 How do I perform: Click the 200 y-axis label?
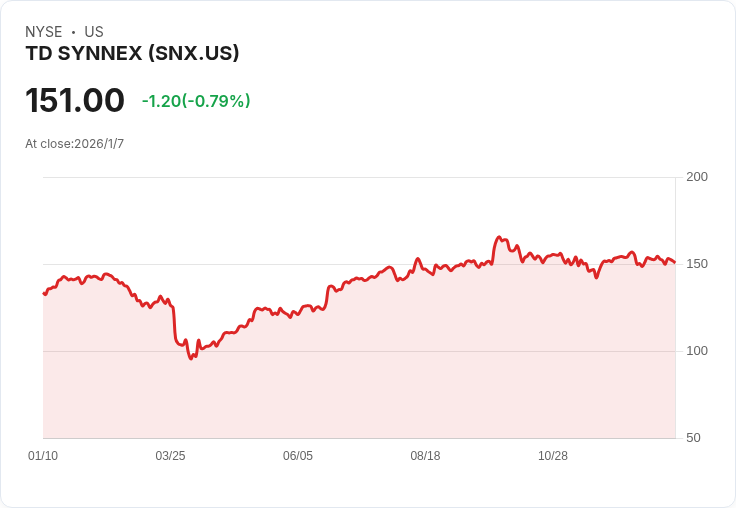click(x=697, y=177)
